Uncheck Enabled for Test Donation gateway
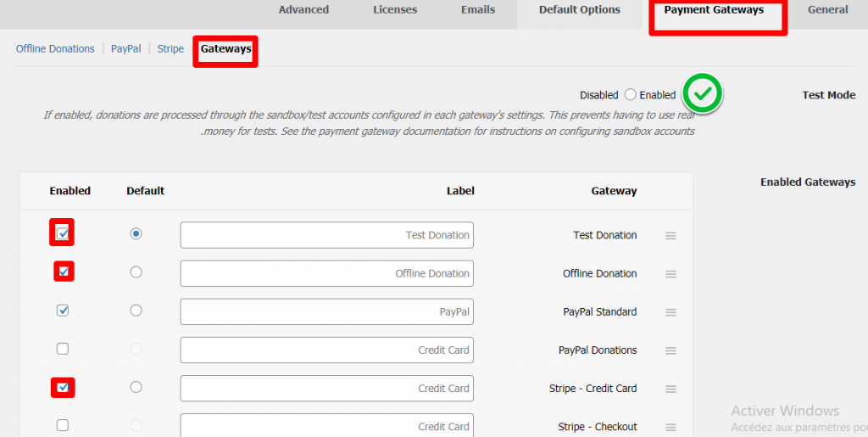The image size is (868, 437). point(63,233)
